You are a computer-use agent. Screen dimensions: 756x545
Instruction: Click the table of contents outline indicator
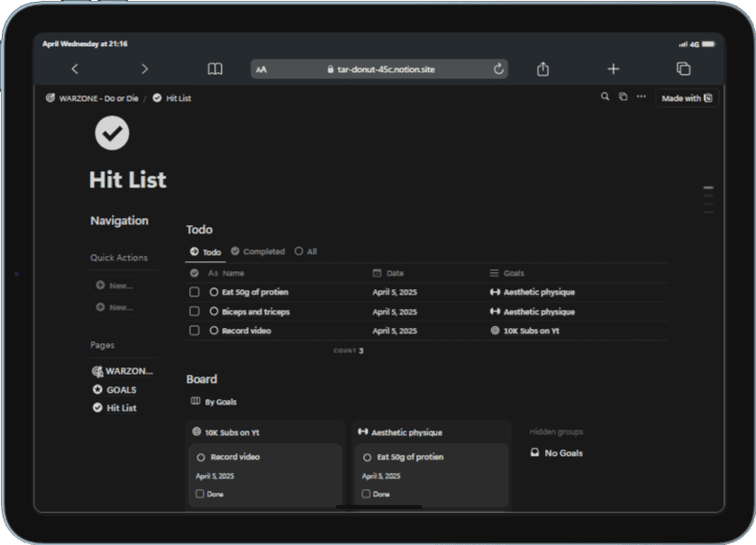point(708,199)
